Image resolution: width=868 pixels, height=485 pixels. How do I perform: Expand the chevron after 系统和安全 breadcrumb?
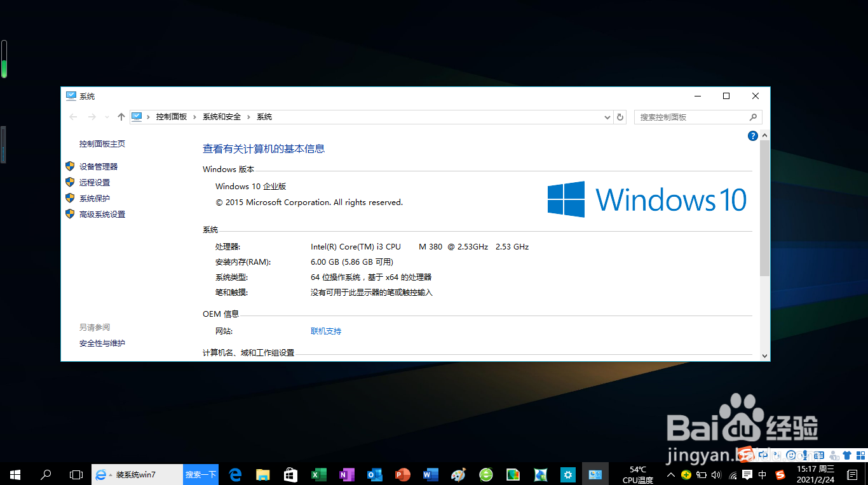click(249, 117)
